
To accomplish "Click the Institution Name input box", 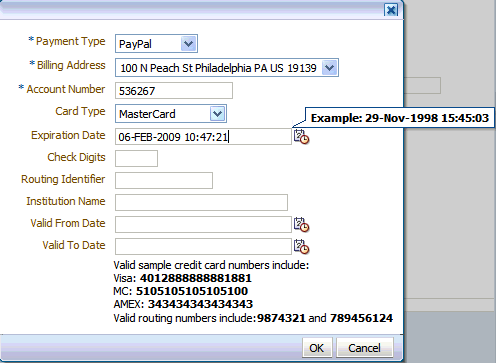I will tap(201, 202).
